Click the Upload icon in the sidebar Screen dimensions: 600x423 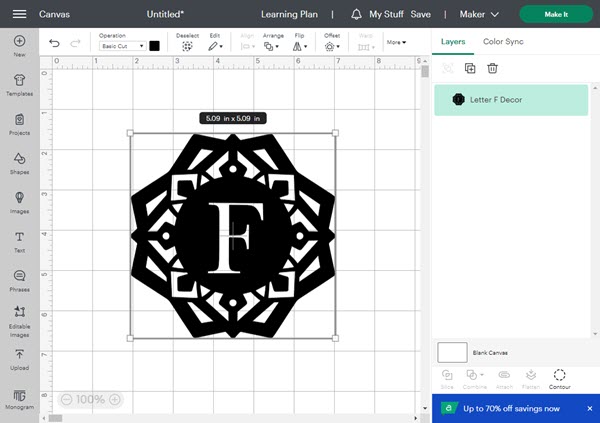pos(19,359)
